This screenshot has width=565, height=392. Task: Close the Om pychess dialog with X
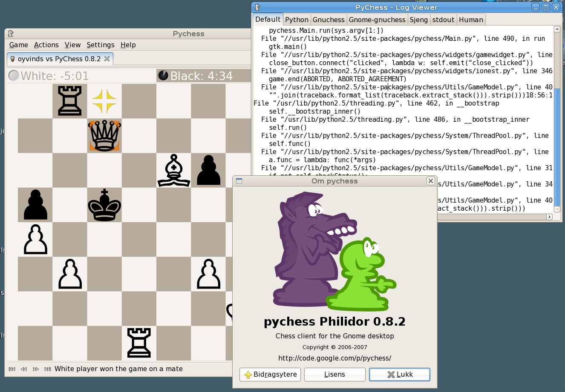click(431, 181)
